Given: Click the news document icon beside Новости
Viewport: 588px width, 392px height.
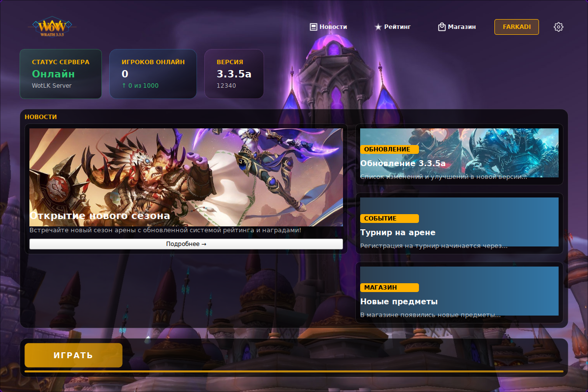Looking at the screenshot, I should [x=313, y=26].
